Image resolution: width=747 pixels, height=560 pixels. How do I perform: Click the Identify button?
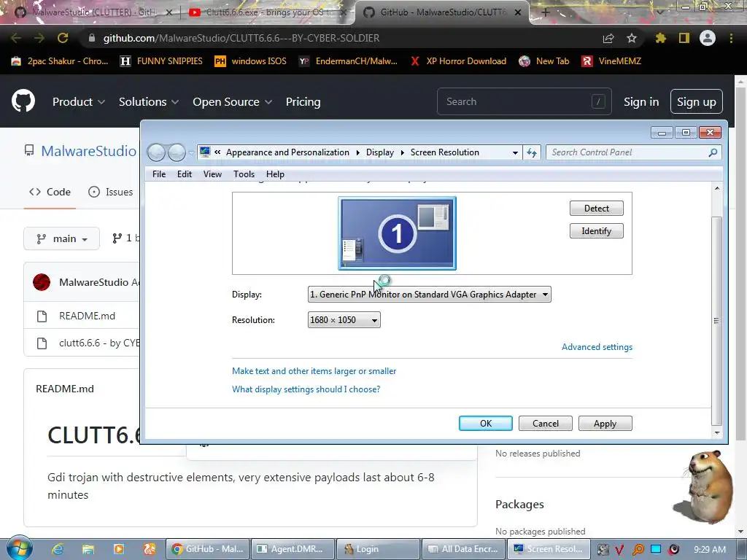click(x=597, y=231)
